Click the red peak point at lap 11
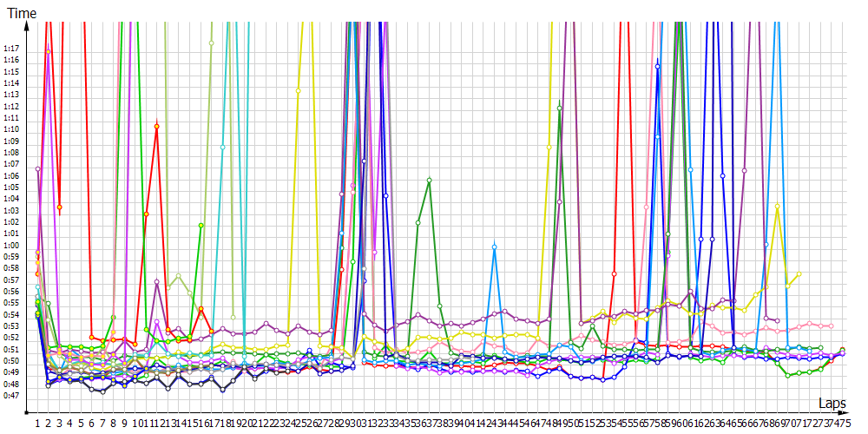This screenshot has height=434, width=868. (x=156, y=126)
